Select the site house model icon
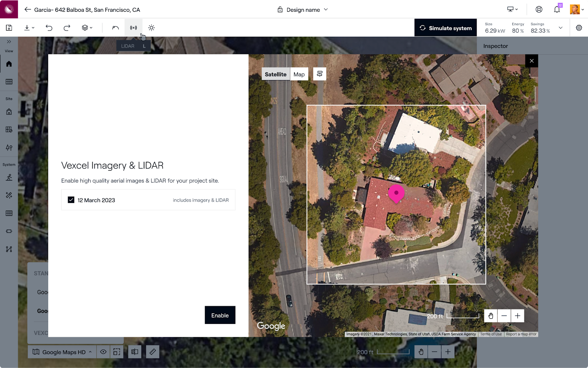Screen dimensions: 588x368 [x=9, y=112]
